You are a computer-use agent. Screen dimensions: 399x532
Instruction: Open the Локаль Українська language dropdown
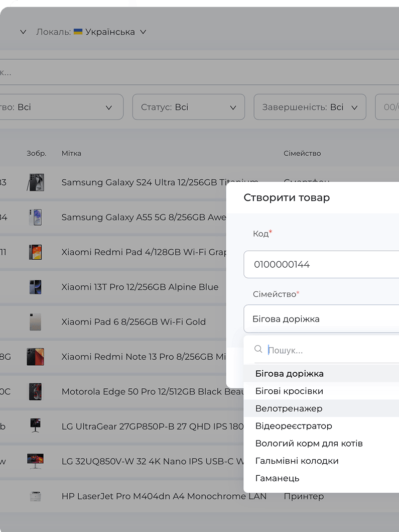point(91,32)
